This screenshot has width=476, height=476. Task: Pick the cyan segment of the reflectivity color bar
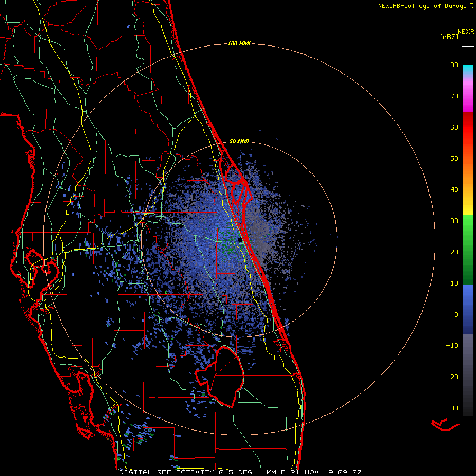pyautogui.click(x=468, y=69)
